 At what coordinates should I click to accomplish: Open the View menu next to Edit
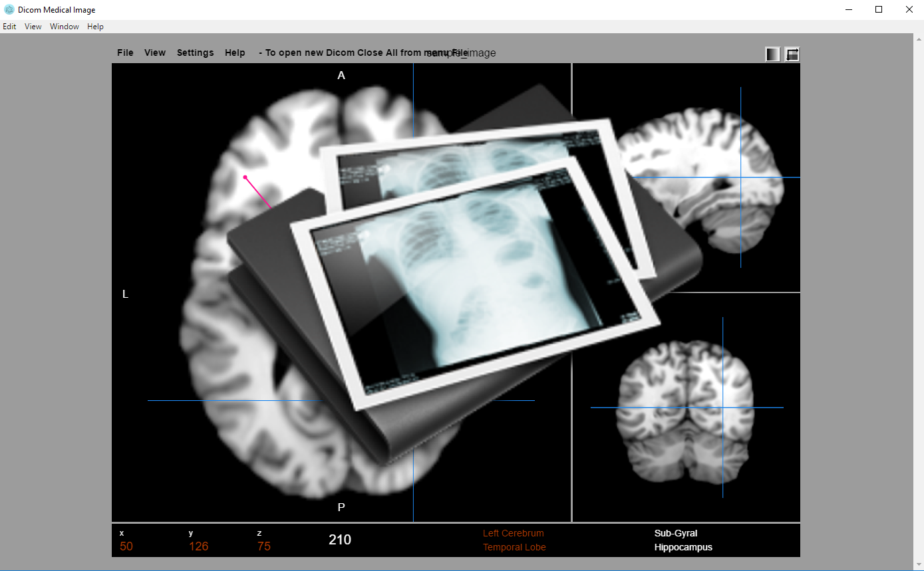click(33, 27)
